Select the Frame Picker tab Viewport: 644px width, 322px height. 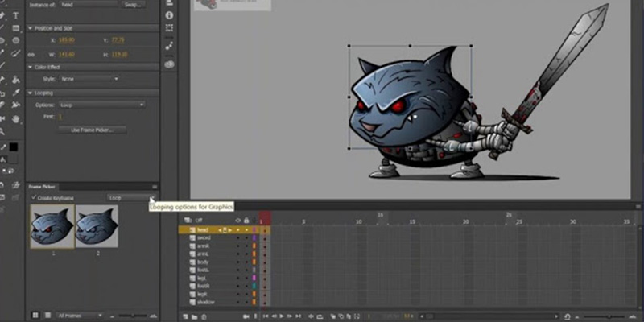[x=43, y=187]
